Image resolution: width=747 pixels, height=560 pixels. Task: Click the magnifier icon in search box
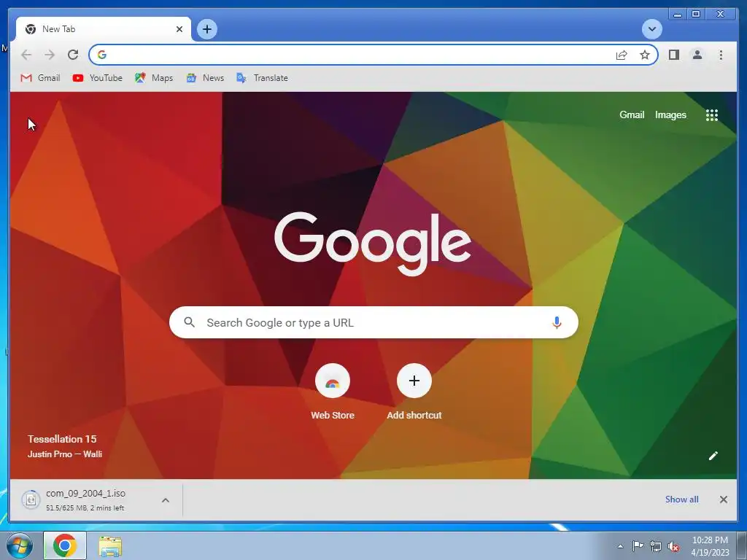click(189, 322)
